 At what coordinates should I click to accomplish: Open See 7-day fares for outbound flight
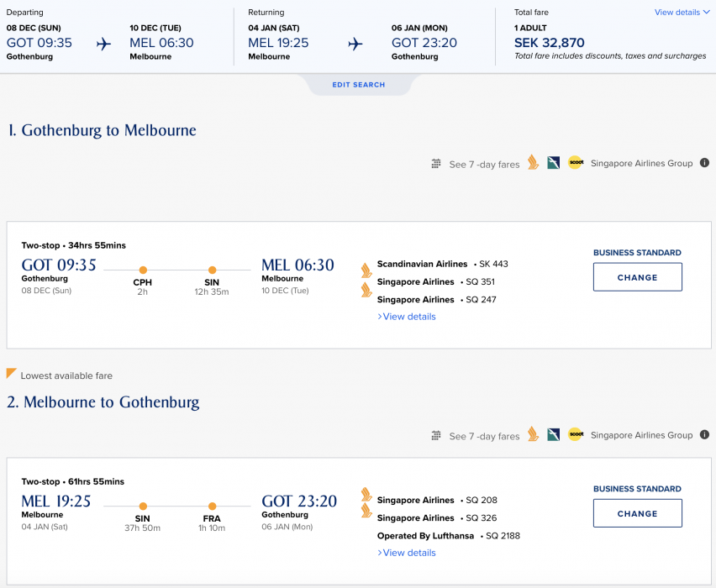pos(484,165)
